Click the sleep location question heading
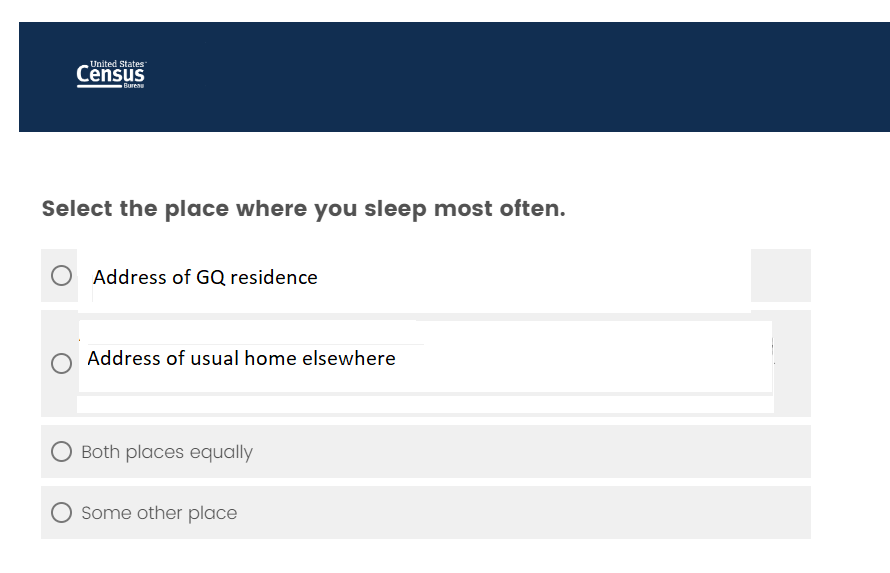The width and height of the screenshot is (890, 573). [303, 209]
